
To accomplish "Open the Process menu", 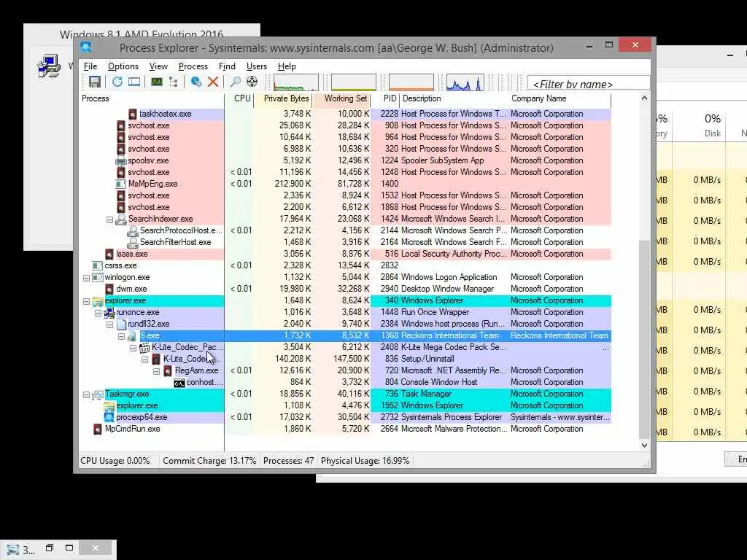I will point(193,66).
